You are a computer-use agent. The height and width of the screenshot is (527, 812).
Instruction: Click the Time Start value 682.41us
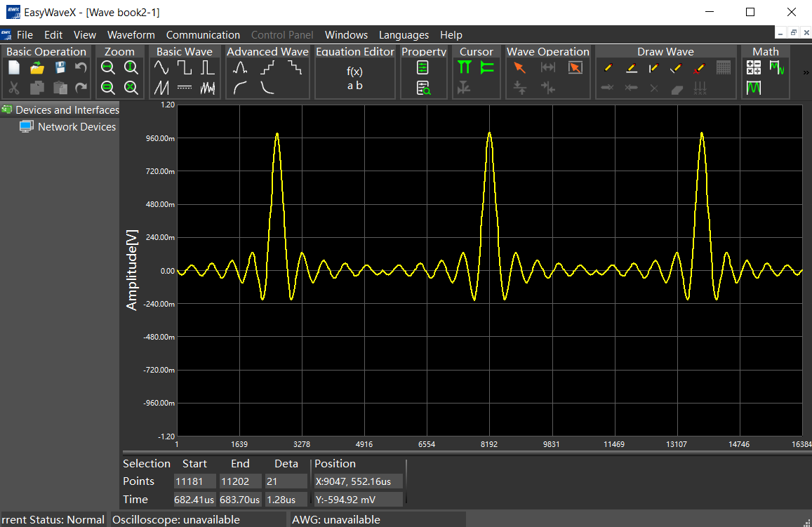(194, 500)
